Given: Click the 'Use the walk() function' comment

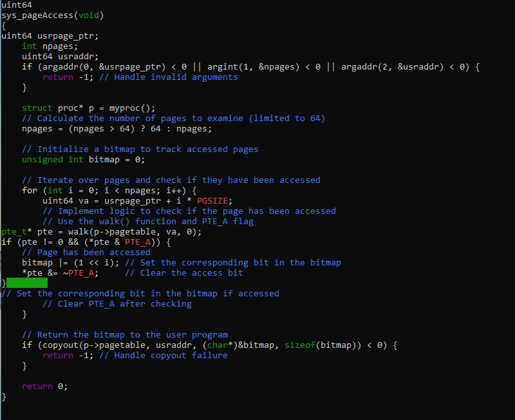Looking at the screenshot, I should pos(148,222).
